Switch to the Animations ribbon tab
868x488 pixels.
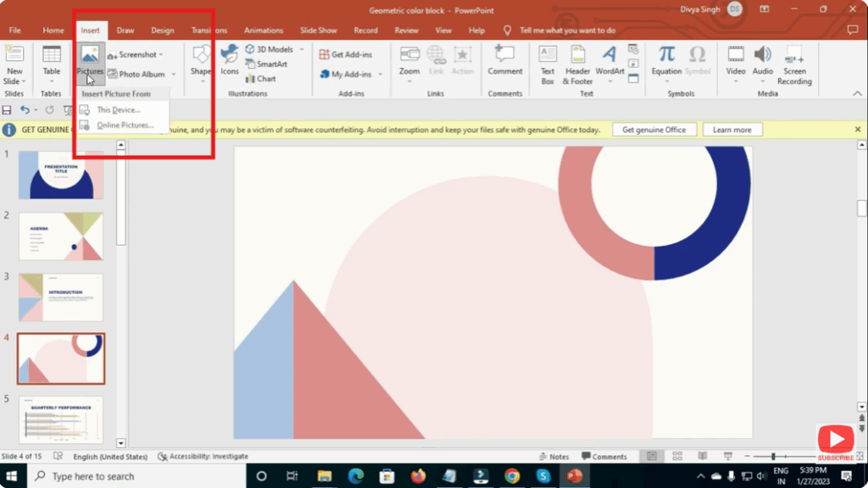(x=264, y=30)
